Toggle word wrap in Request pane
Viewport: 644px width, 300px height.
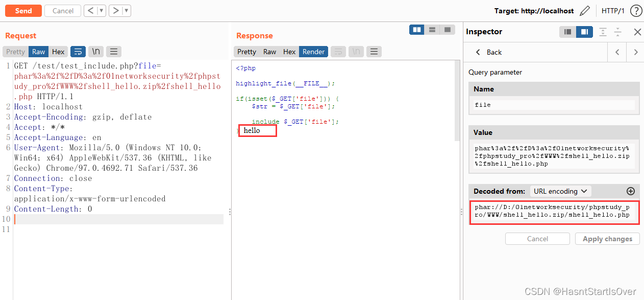coord(78,52)
